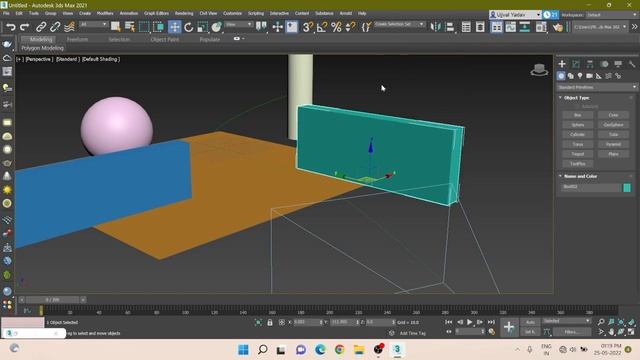Open Google Chrome from the taskbar
This screenshot has height=360, width=640.
[x=339, y=349]
